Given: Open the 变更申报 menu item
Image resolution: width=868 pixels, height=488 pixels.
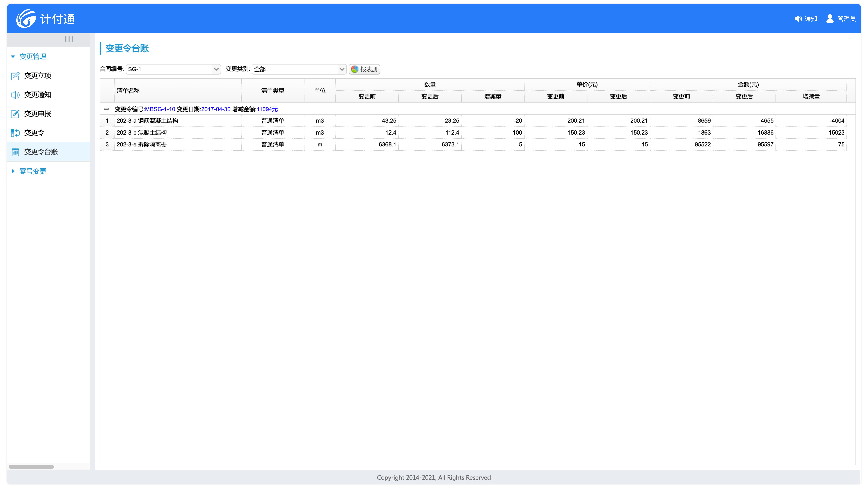Looking at the screenshot, I should point(37,114).
